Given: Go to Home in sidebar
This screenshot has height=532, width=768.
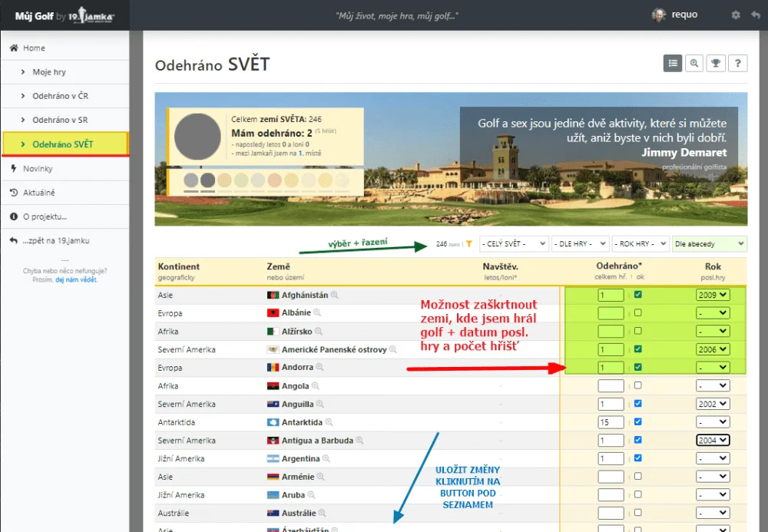Looking at the screenshot, I should click(x=65, y=48).
